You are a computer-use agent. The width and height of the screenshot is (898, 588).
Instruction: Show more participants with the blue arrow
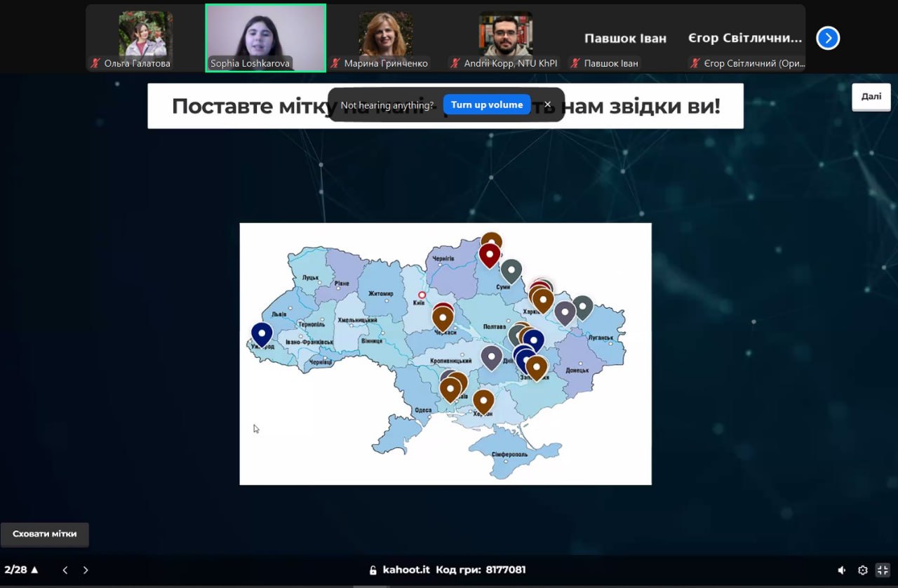[x=828, y=38]
